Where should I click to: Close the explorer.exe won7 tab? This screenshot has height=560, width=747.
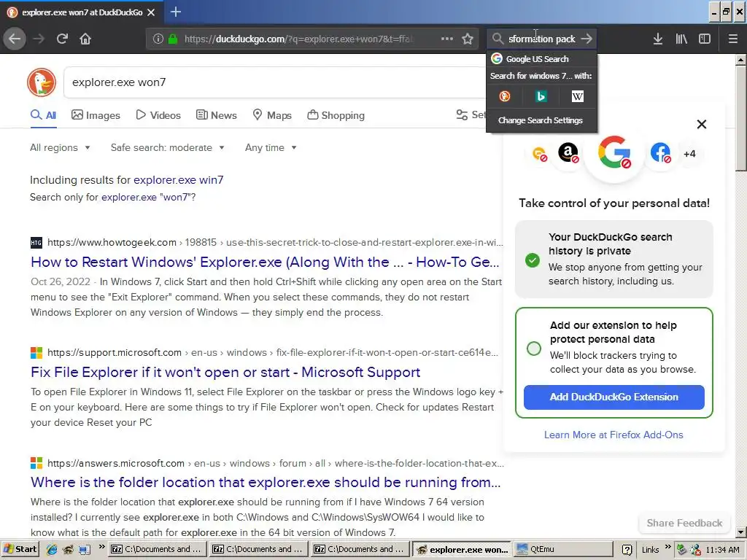pos(151,12)
